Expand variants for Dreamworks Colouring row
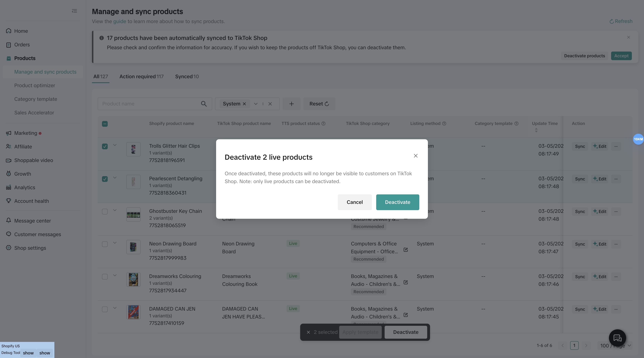The height and width of the screenshot is (358, 644). 115,275
